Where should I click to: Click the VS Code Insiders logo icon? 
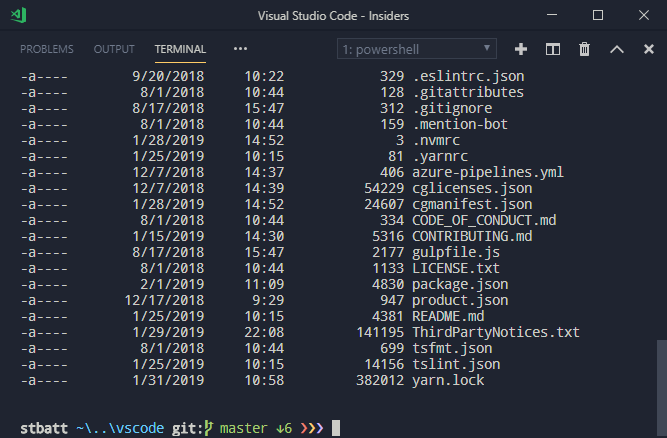coord(20,16)
